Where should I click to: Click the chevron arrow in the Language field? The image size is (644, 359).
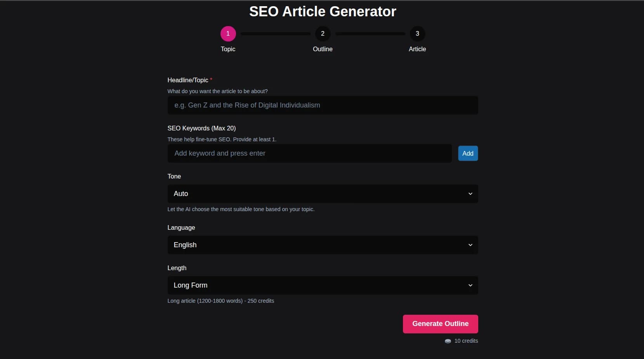point(470,245)
